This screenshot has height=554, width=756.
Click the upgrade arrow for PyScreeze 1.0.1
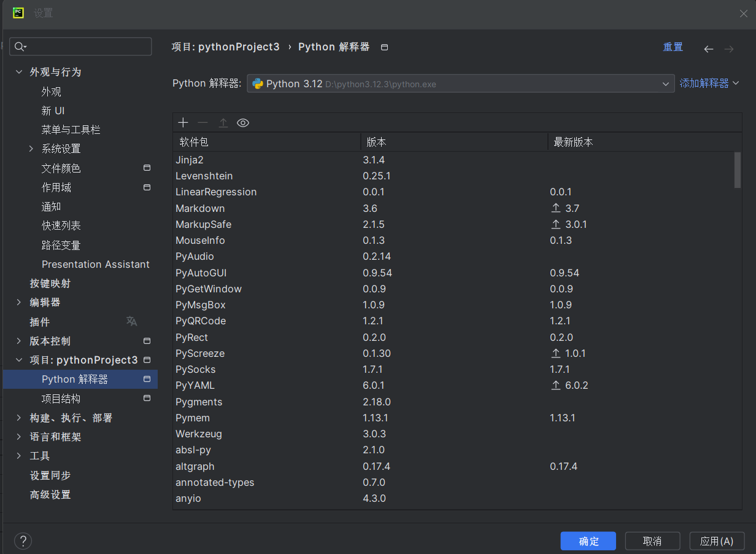pos(556,353)
